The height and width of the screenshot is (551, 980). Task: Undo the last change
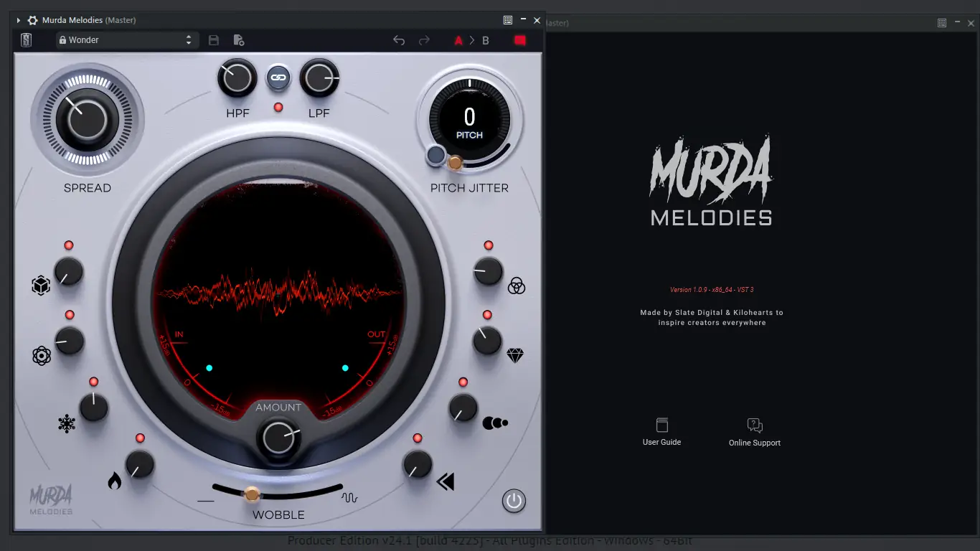399,40
